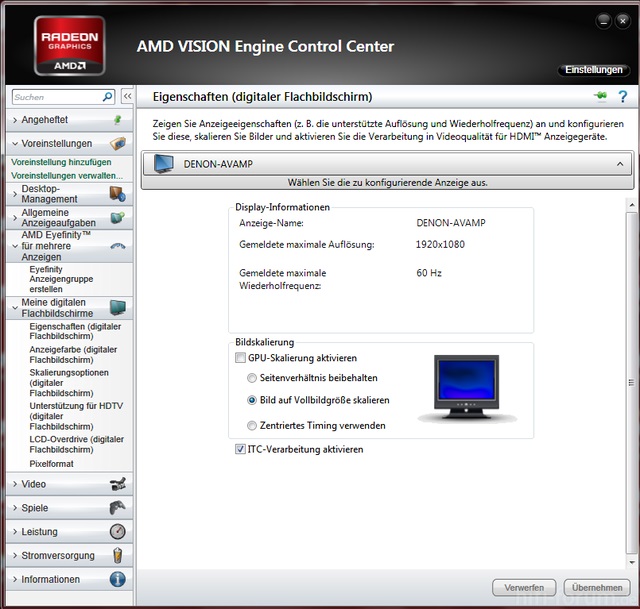Click the Allgemeine Anzeigeaufgaben icon
This screenshot has height=609, width=640.
(x=118, y=218)
